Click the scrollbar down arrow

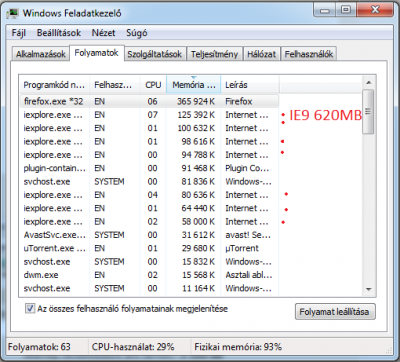tap(368, 289)
